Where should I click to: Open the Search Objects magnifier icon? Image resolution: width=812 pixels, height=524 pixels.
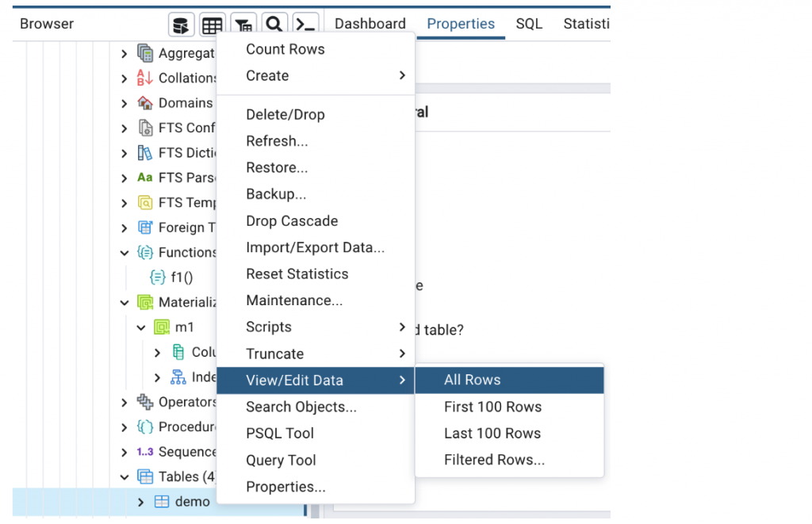(x=274, y=25)
